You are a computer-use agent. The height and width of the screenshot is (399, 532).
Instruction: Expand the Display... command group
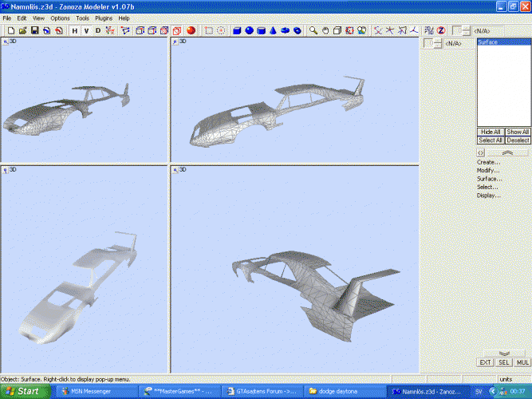pos(488,195)
